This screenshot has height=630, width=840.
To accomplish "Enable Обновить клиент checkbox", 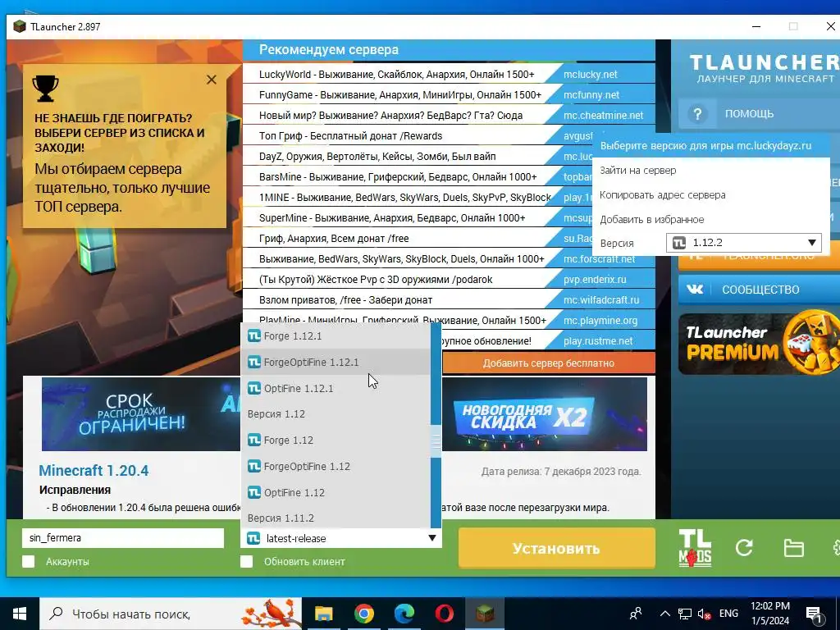I will pos(246,561).
